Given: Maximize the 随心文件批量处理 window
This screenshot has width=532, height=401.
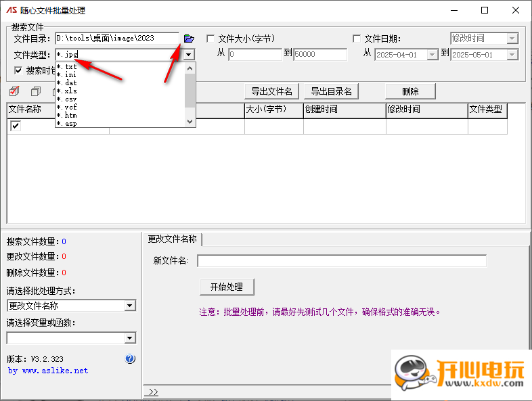Looking at the screenshot, I should (x=485, y=11).
